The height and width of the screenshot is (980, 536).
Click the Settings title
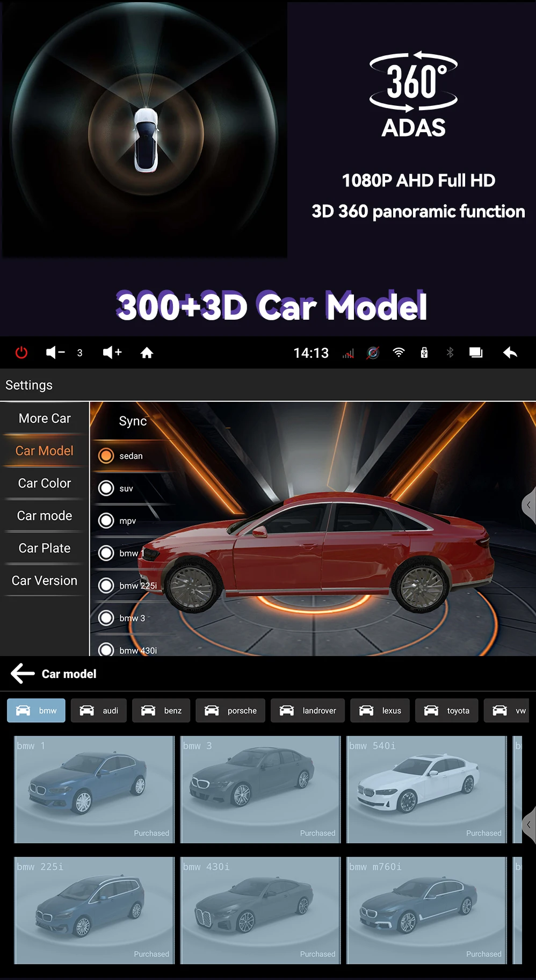tap(29, 385)
